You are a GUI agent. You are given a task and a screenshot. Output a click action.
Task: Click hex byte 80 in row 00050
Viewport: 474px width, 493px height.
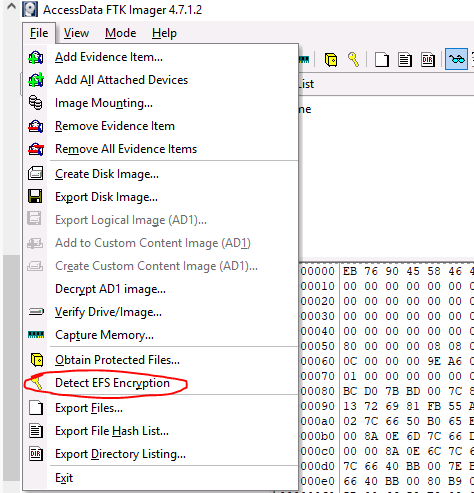tap(350, 346)
